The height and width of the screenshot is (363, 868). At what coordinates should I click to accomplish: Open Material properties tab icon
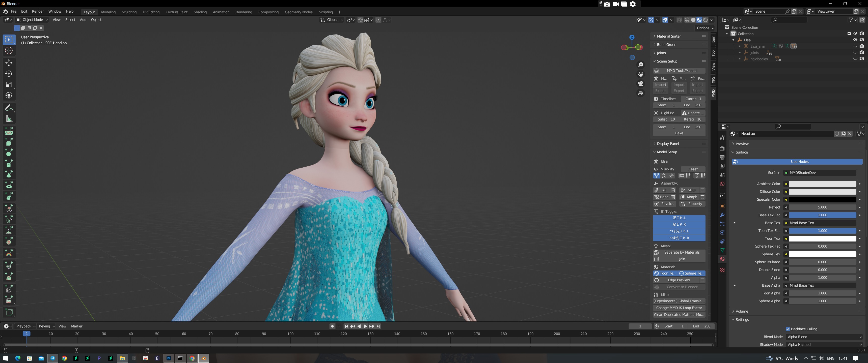click(722, 259)
